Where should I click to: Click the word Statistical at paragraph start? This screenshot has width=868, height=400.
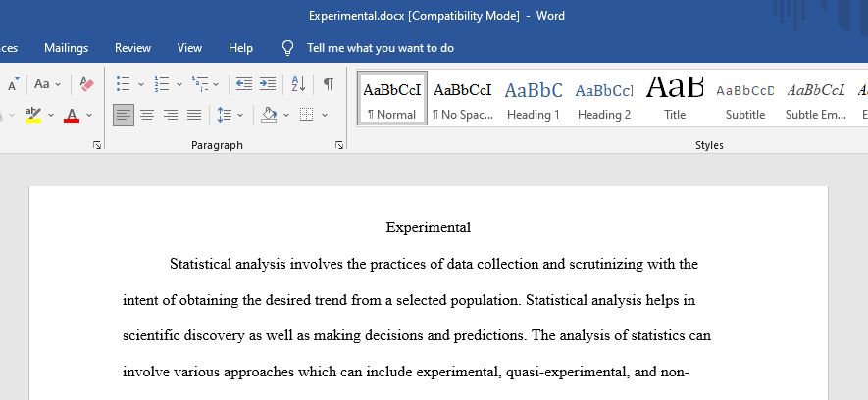pos(200,264)
